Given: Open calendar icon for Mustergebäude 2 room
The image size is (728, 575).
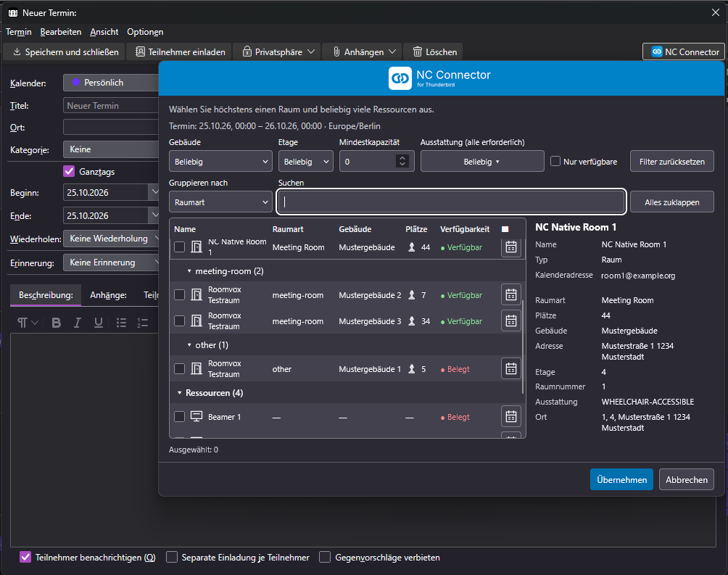Looking at the screenshot, I should tap(510, 294).
